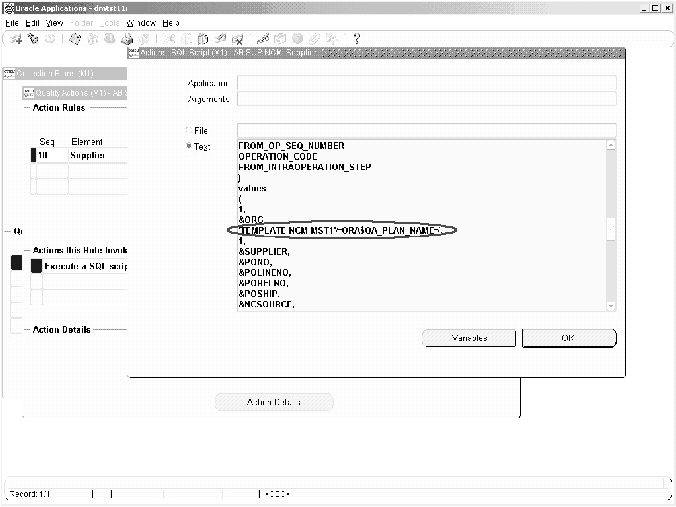Click the File path input field
Screen dimensions: 676x507
426,130
